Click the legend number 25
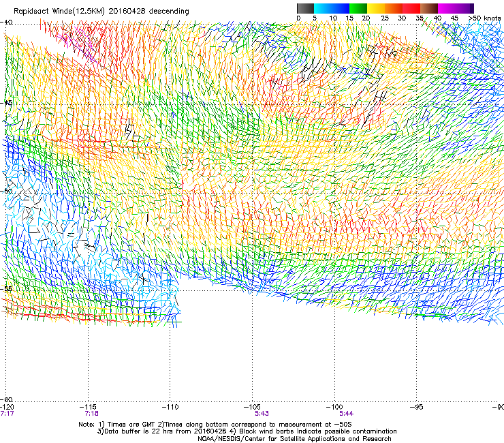Image resolution: width=504 pixels, height=443 pixels. (385, 18)
